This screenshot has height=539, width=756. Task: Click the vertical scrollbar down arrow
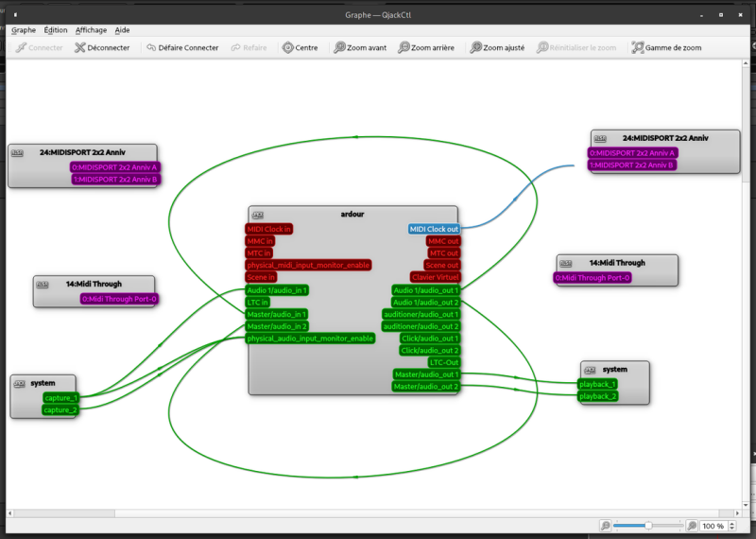point(746,505)
